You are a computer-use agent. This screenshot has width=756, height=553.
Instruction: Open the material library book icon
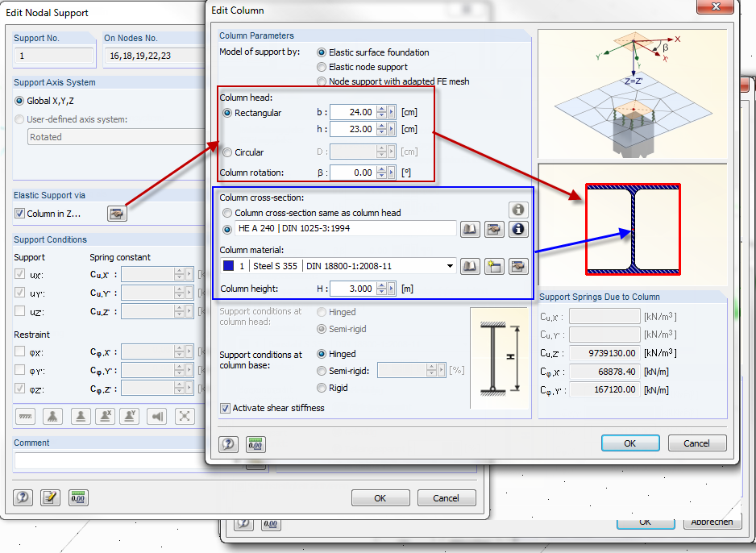[470, 266]
